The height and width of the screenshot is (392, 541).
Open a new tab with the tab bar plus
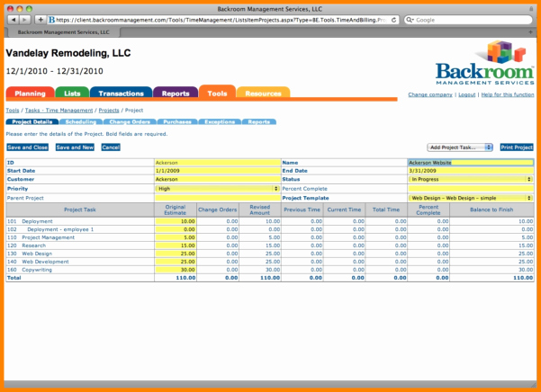(531, 32)
